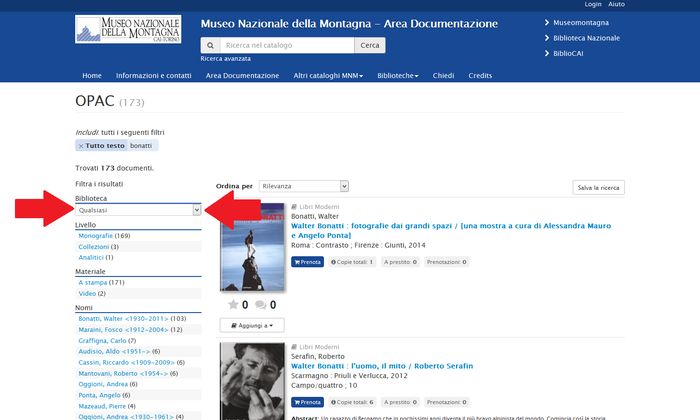Click the Serafin book cover portrait thumbnail
The image size is (700, 420).
(252, 381)
